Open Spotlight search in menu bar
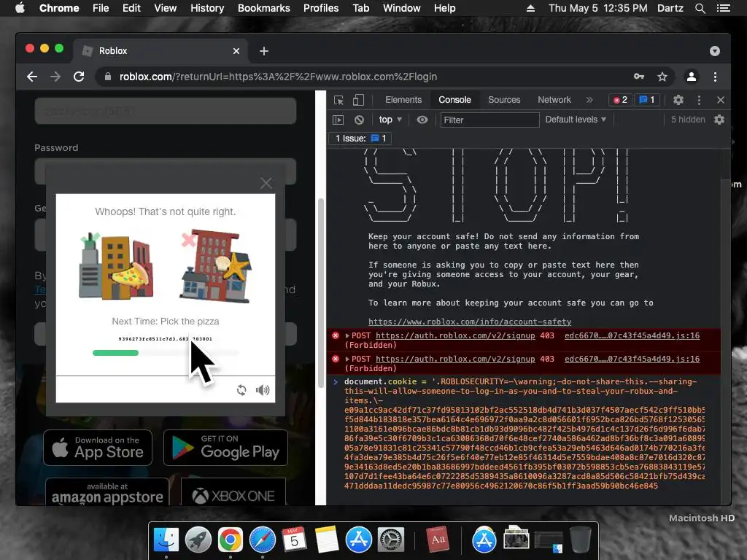This screenshot has width=747, height=560. pos(700,8)
